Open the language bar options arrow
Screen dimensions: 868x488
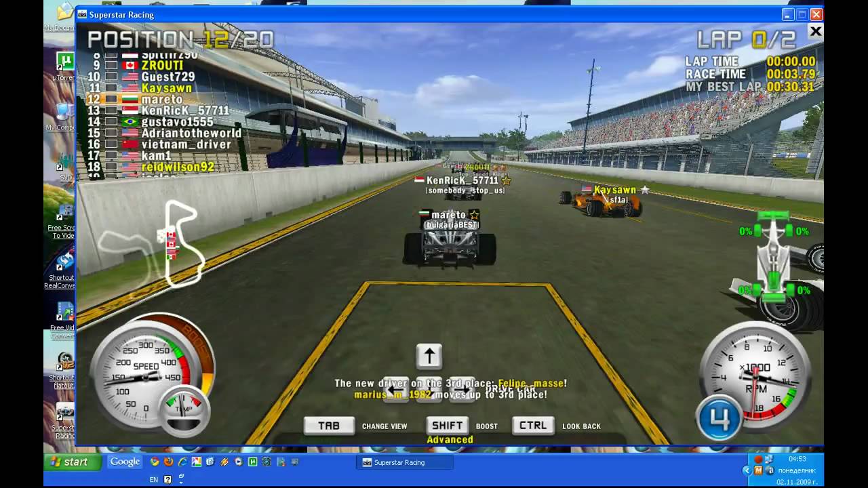182,482
